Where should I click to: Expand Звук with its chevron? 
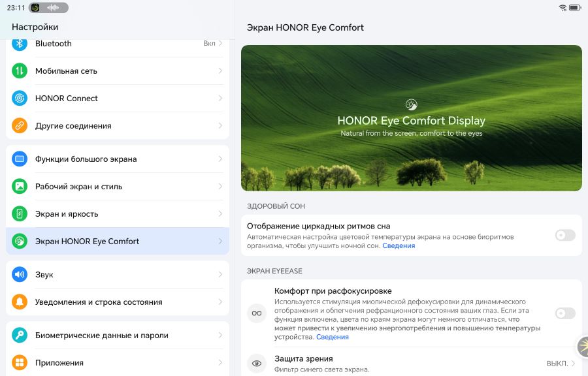(221, 275)
